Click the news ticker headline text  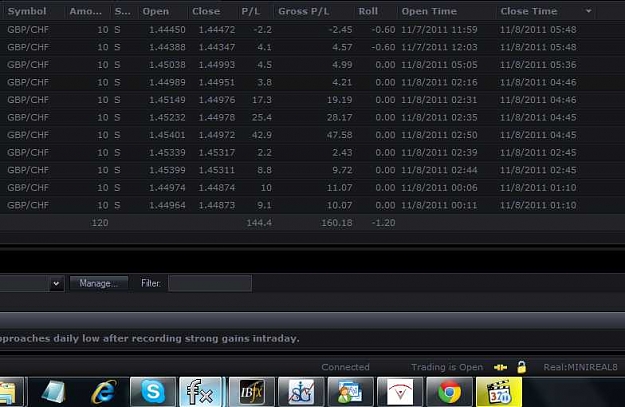(149, 338)
